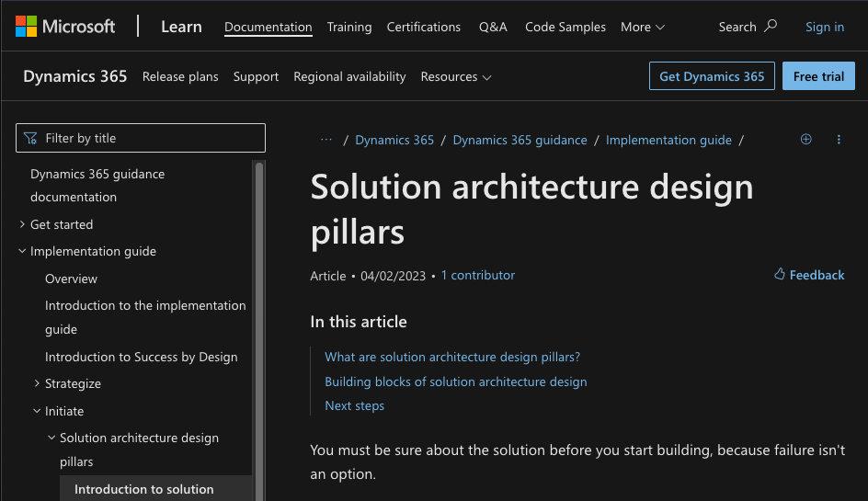Click the breadcrumb ellipsis icon
The image size is (868, 501).
(x=325, y=140)
